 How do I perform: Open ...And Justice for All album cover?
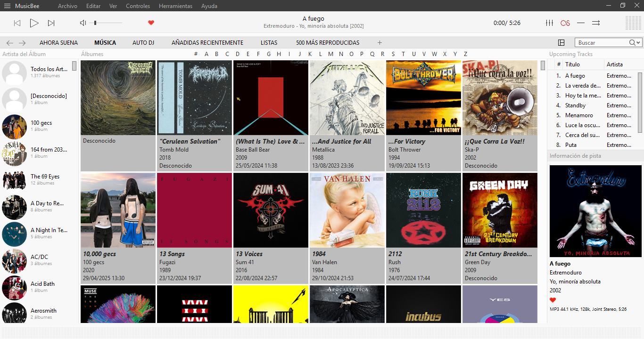pos(347,98)
